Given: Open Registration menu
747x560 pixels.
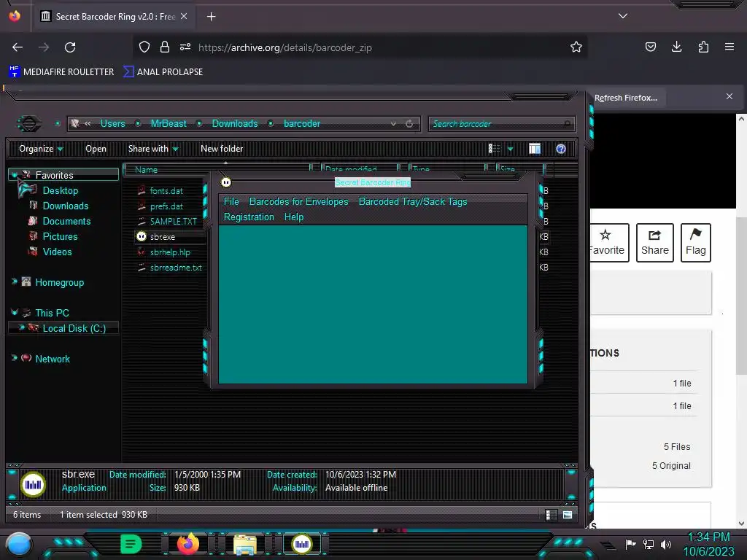Looking at the screenshot, I should click(x=249, y=217).
